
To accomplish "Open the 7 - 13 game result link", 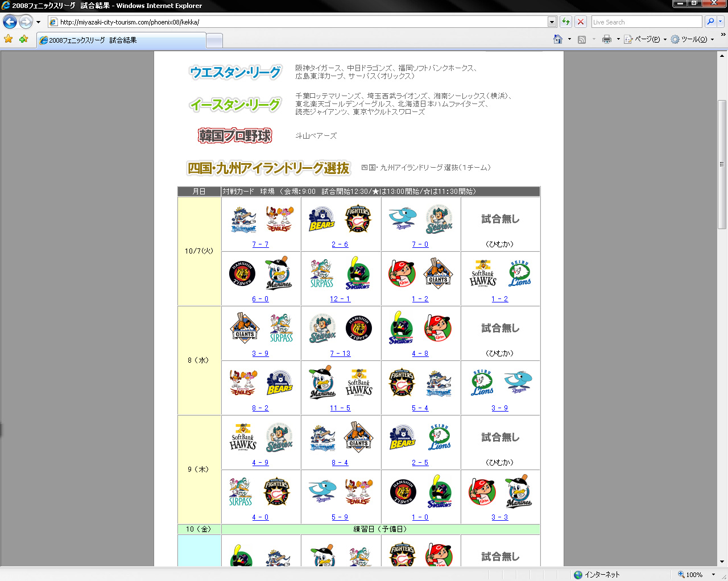I will pyautogui.click(x=340, y=354).
